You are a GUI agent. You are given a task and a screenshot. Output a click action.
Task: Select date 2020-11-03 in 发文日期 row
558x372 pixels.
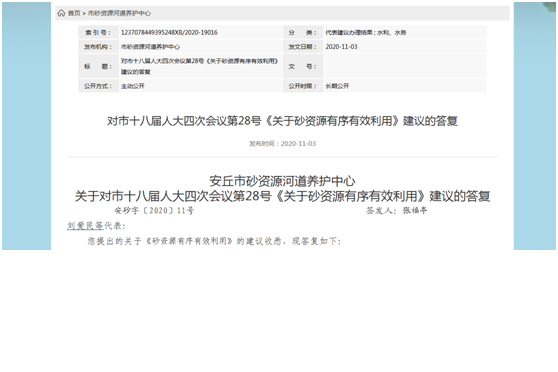(341, 47)
